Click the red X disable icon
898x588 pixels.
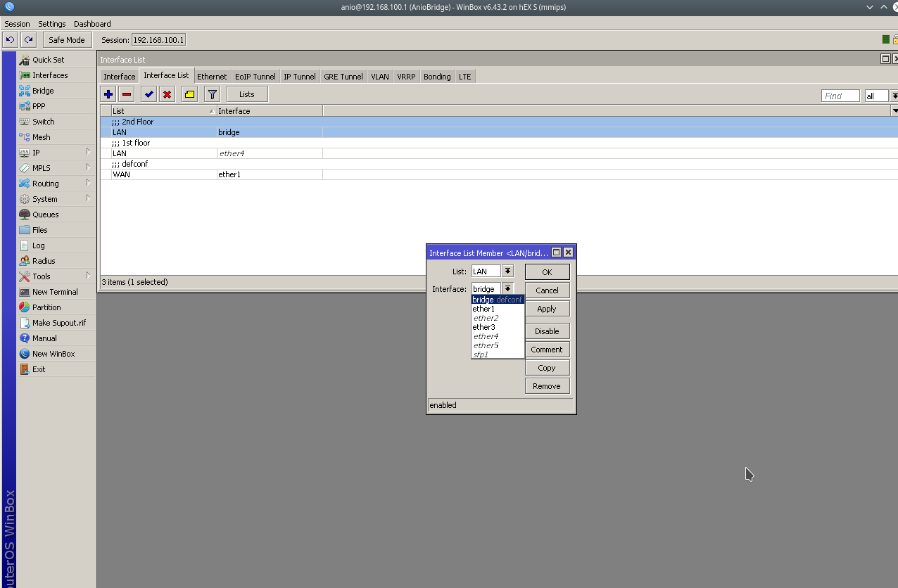tap(167, 94)
